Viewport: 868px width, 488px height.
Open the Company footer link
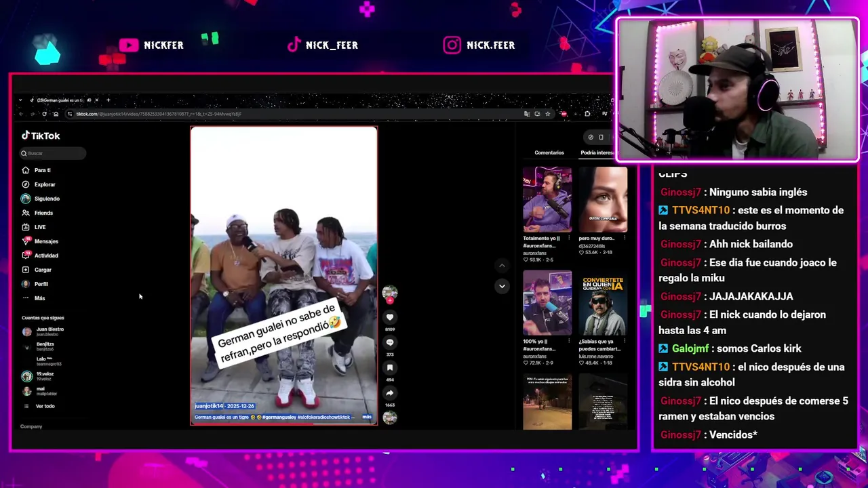point(31,426)
